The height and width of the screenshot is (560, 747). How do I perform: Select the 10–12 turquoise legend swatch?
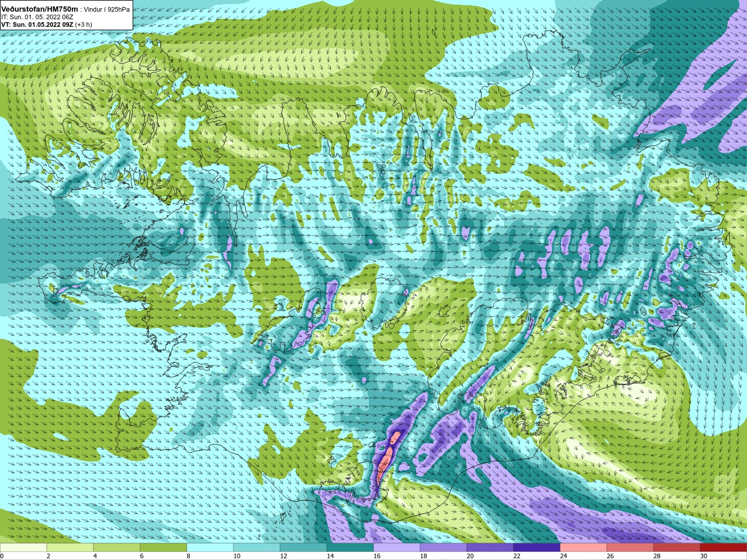tap(257, 548)
